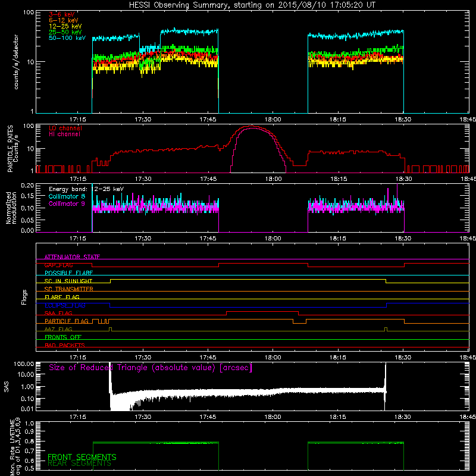476x476 pixels.
Task: Click the SAA_FLAG raised step segment
Action: coord(262,311)
